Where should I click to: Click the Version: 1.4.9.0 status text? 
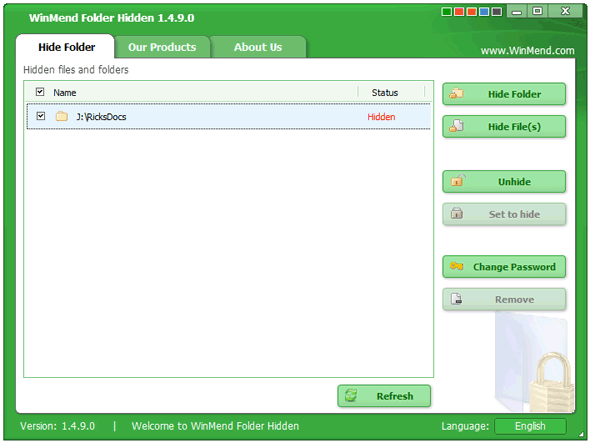click(58, 426)
